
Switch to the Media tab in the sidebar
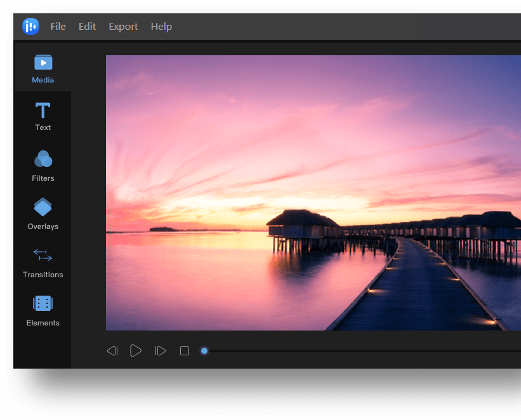[x=43, y=69]
